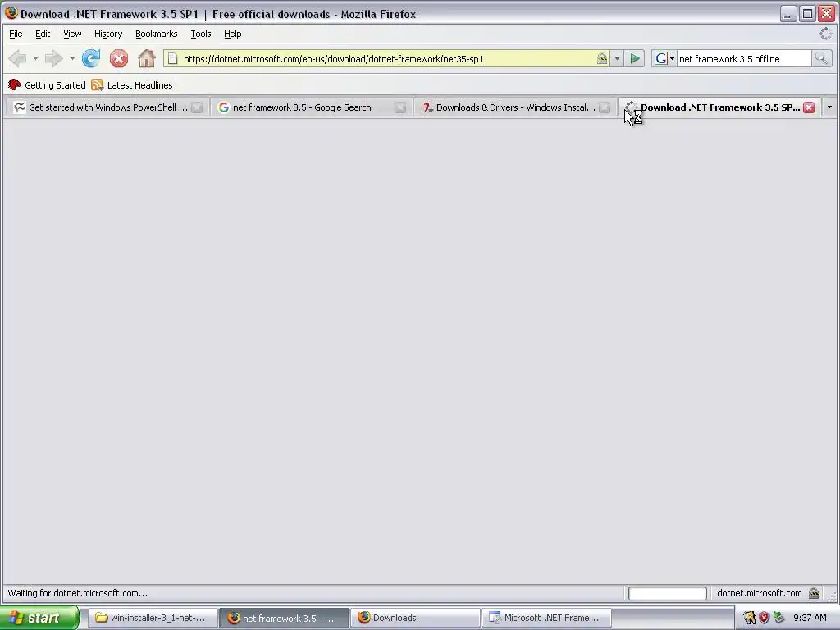The image size is (840, 630).
Task: Close the Google Search tab
Action: coord(400,107)
